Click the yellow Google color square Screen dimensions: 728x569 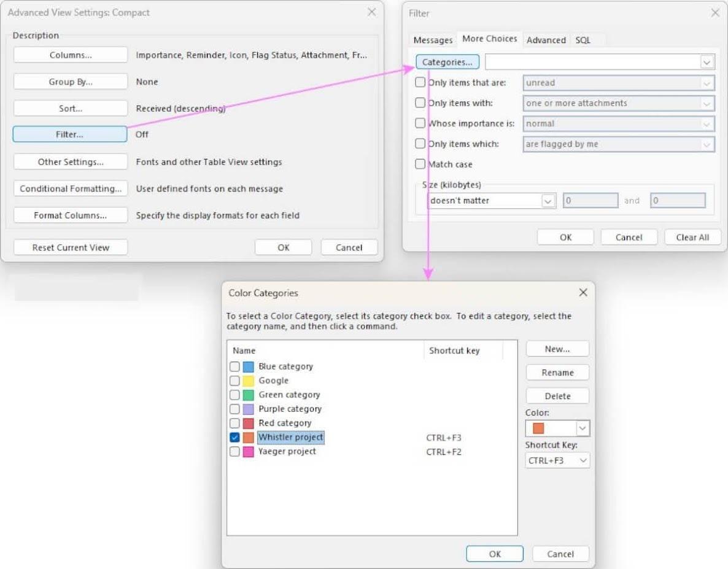point(249,381)
